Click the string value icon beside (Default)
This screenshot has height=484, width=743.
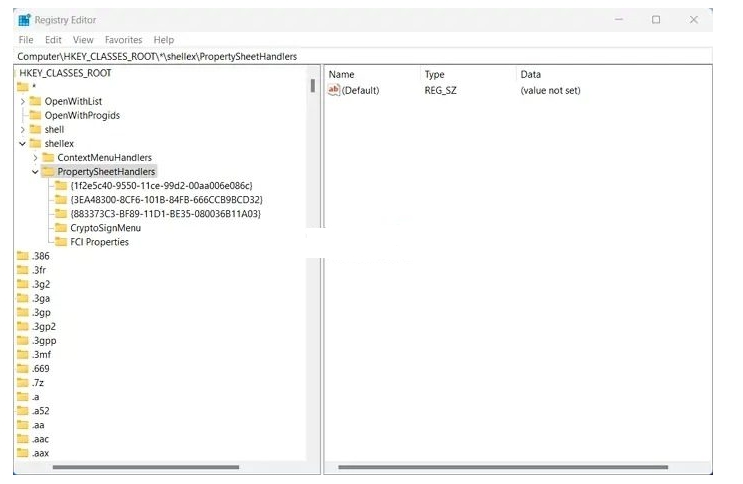[x=334, y=90]
